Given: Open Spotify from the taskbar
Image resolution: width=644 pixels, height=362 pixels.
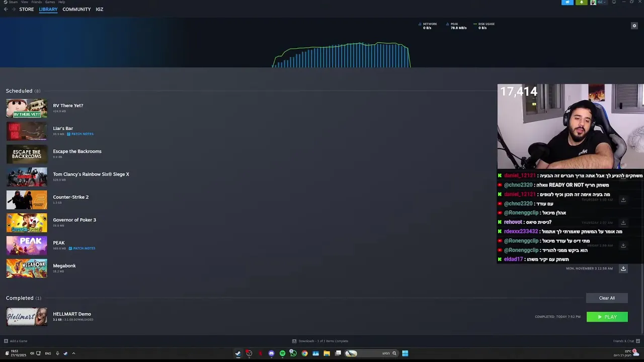Looking at the screenshot, I should [x=282, y=353].
